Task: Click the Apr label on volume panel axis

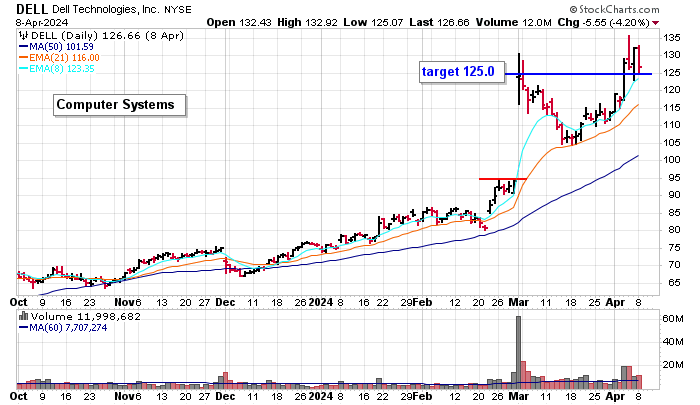Action: (615, 397)
